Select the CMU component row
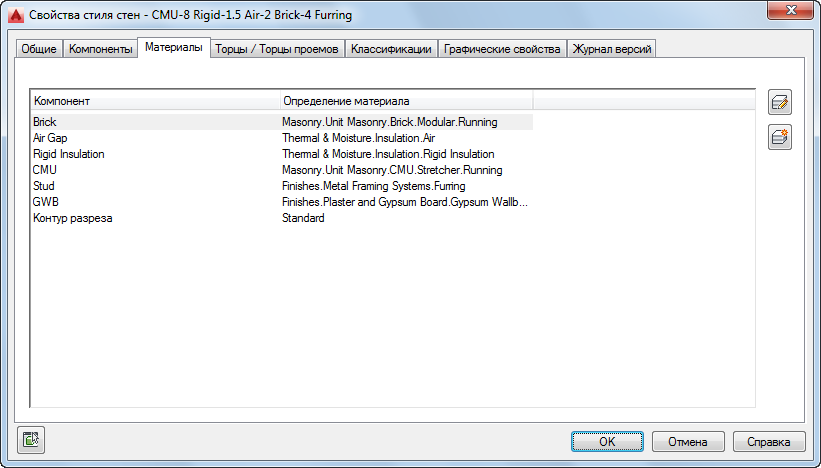 45,170
